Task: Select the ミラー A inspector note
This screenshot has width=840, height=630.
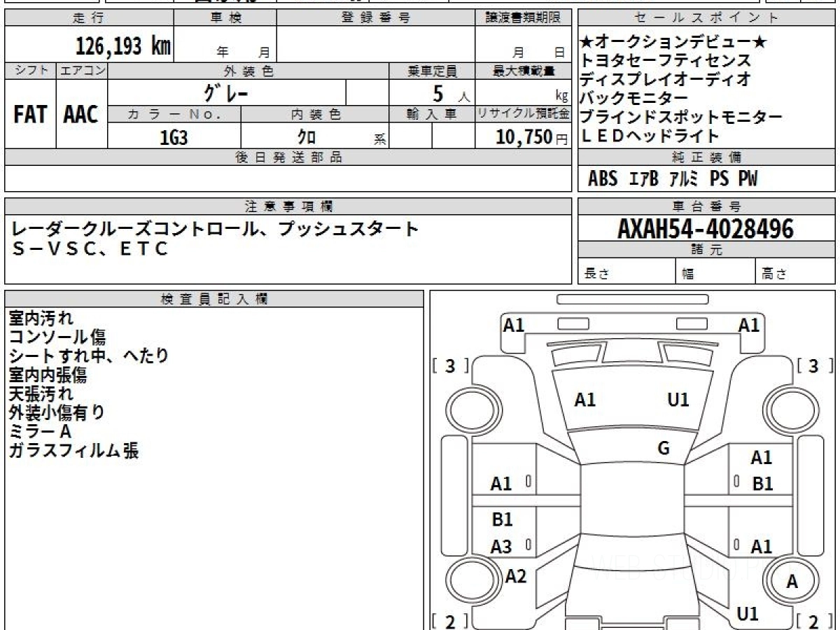Action: pyautogui.click(x=40, y=432)
